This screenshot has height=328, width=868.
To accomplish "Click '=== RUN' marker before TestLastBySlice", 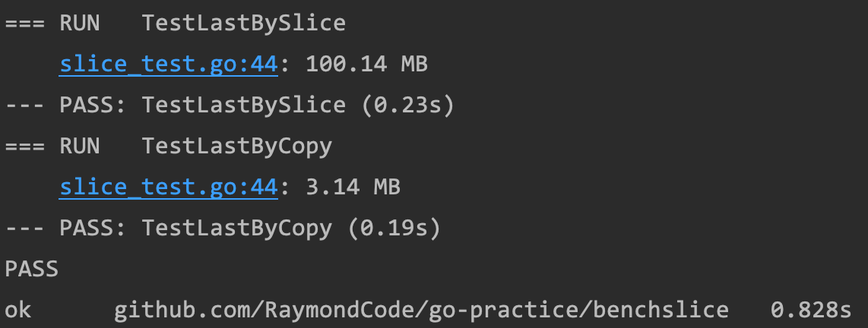I will point(52,24).
